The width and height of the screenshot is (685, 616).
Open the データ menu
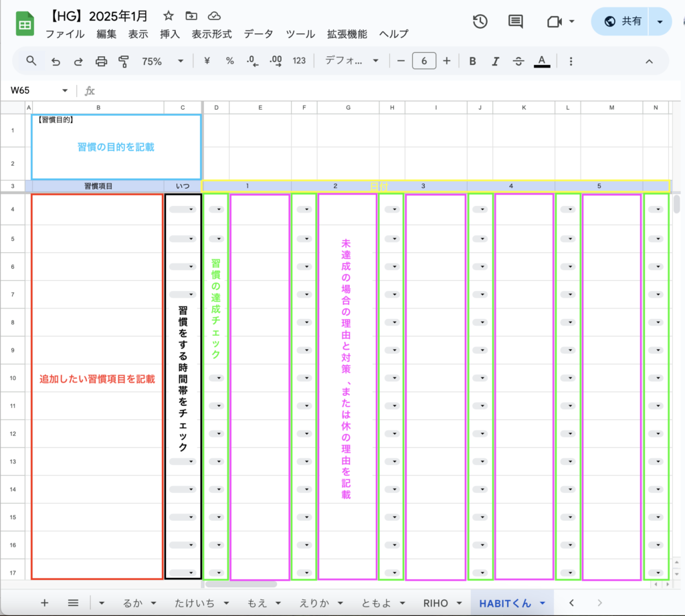click(x=258, y=34)
